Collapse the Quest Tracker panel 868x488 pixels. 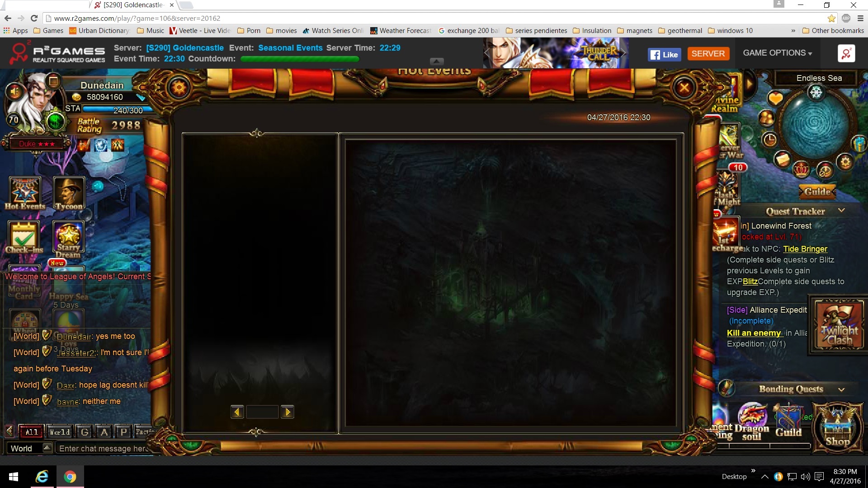841,211
